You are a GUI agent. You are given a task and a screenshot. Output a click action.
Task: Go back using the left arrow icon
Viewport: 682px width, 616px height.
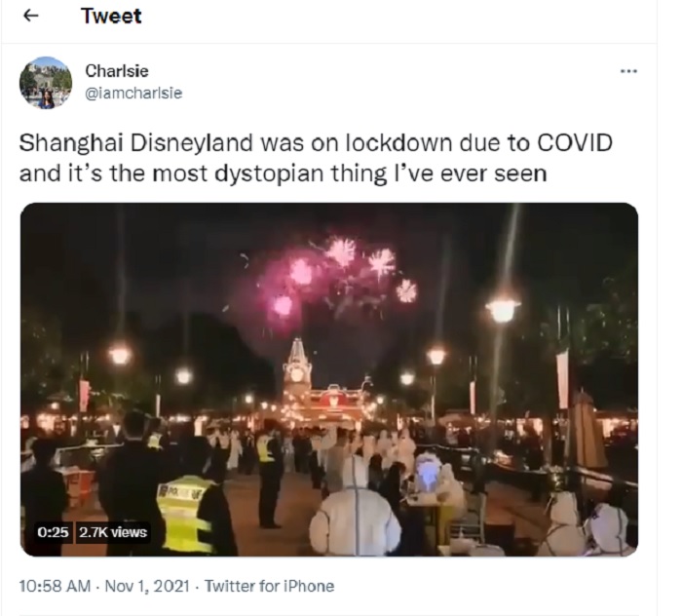point(30,16)
